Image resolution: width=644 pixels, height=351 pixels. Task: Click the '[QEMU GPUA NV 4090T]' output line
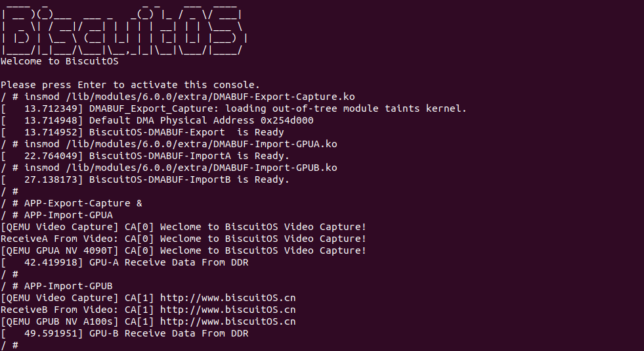click(183, 250)
